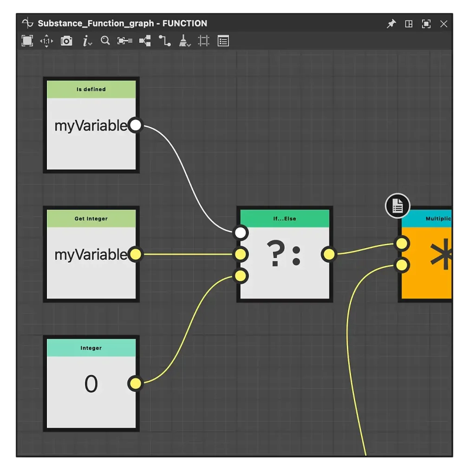Open the graph search magnifier tool

point(105,41)
